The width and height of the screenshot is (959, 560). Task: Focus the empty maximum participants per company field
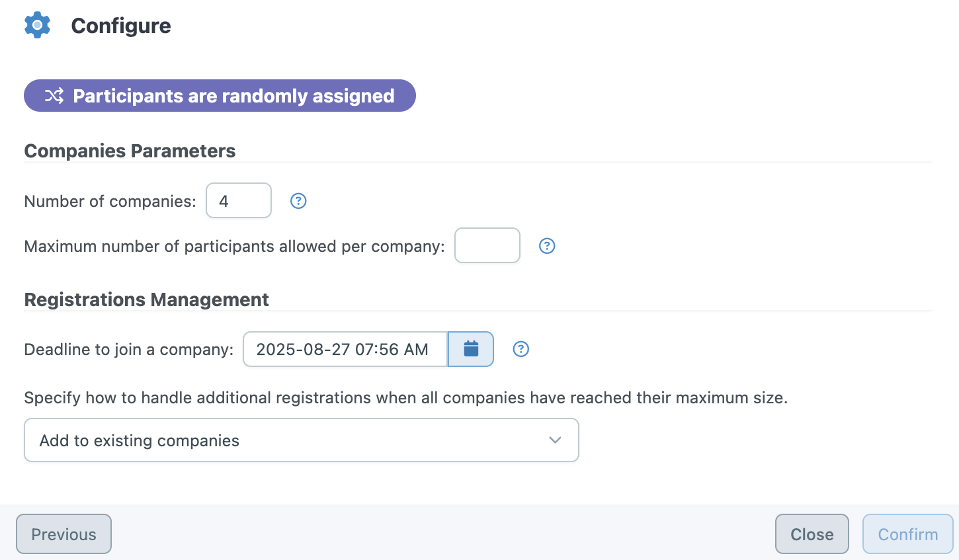pos(487,245)
